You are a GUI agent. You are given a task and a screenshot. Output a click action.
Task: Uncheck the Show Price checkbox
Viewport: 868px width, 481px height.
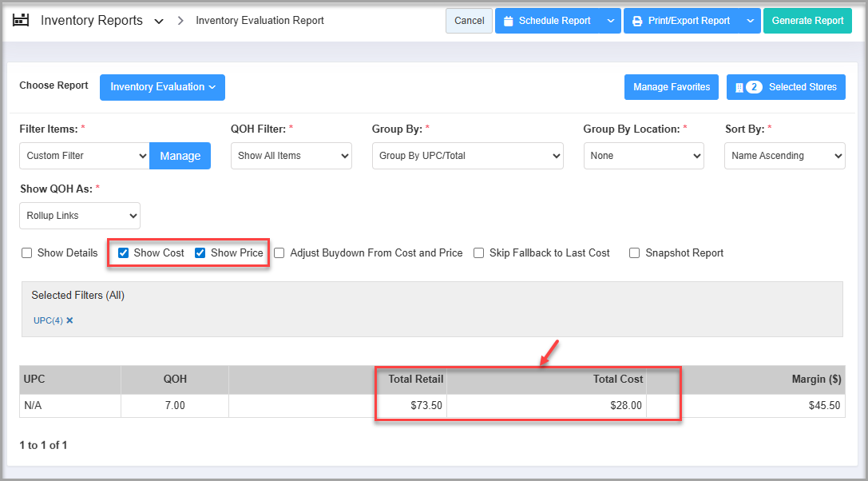tap(200, 253)
